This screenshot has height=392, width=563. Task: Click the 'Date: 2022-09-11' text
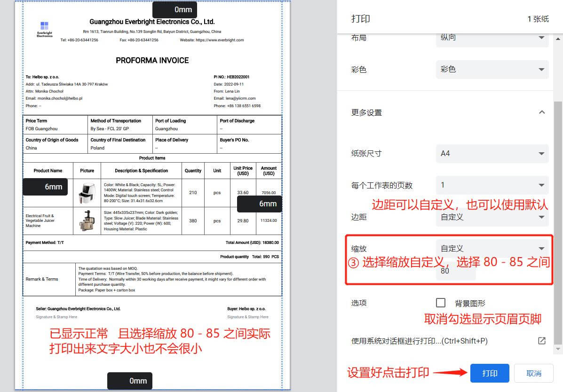pos(229,84)
